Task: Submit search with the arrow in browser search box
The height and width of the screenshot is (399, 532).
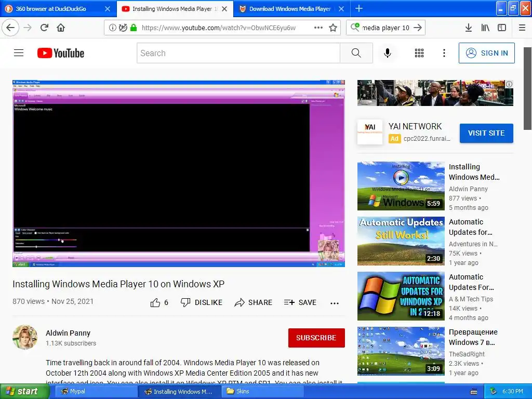Action: 418,28
